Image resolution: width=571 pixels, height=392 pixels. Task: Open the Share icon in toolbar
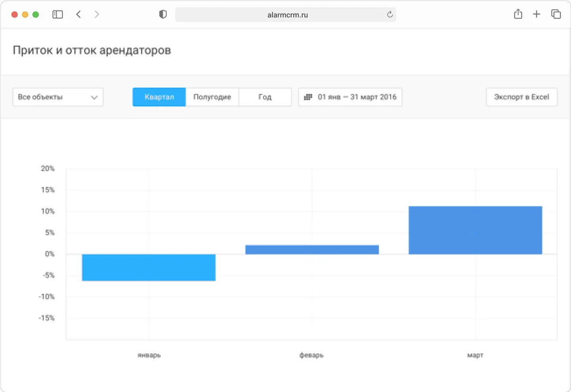[x=518, y=14]
